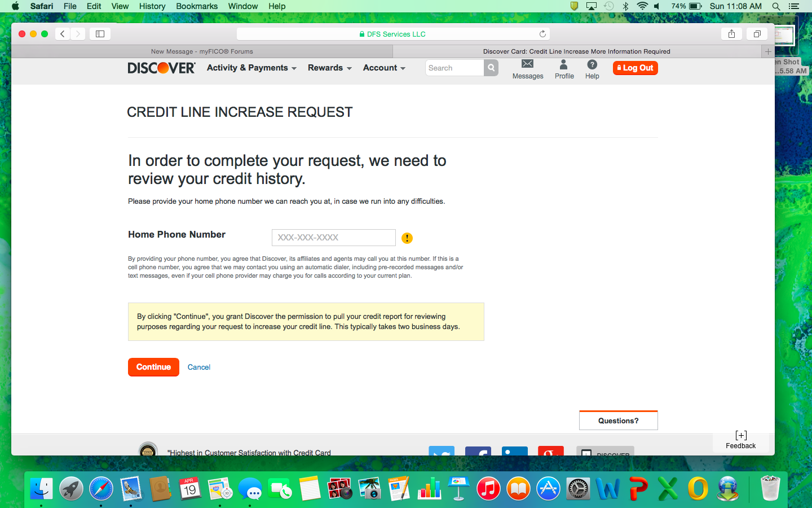Viewport: 812px width, 508px height.
Task: Open the History menu
Action: coord(152,6)
